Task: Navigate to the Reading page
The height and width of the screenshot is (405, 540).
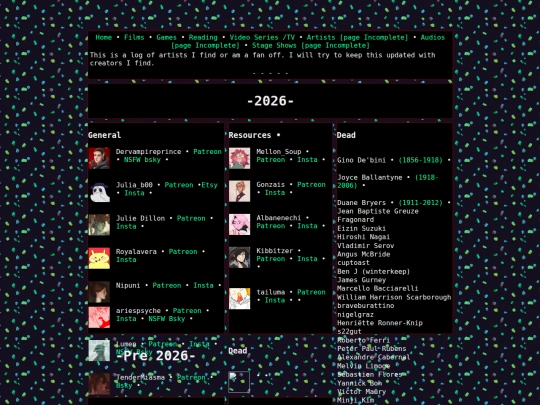Action: click(203, 37)
